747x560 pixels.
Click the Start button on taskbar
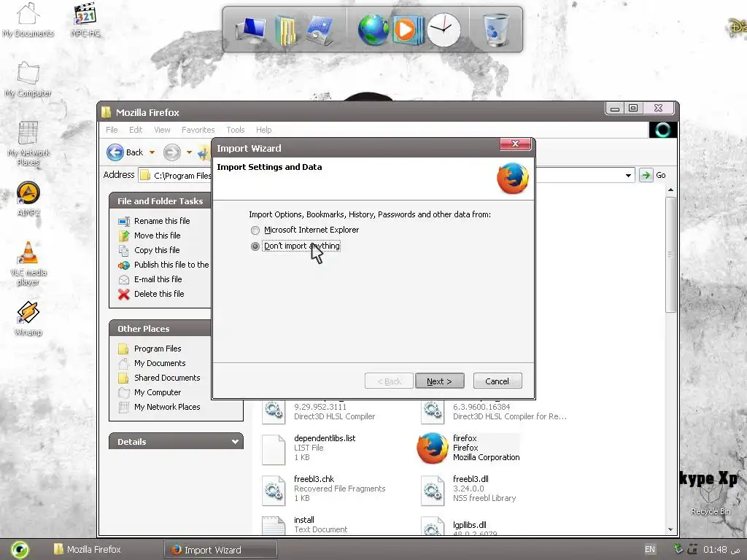point(20,550)
